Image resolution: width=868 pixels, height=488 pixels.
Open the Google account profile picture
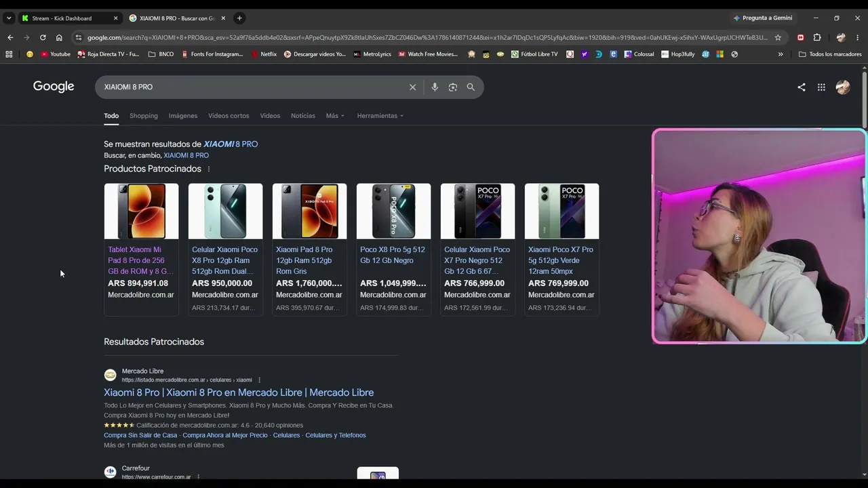843,87
